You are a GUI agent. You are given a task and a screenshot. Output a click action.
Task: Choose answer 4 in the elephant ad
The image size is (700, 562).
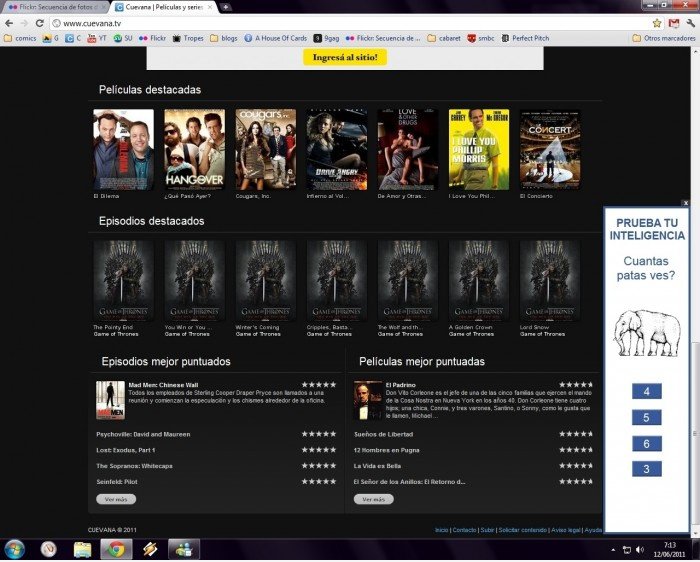click(646, 391)
